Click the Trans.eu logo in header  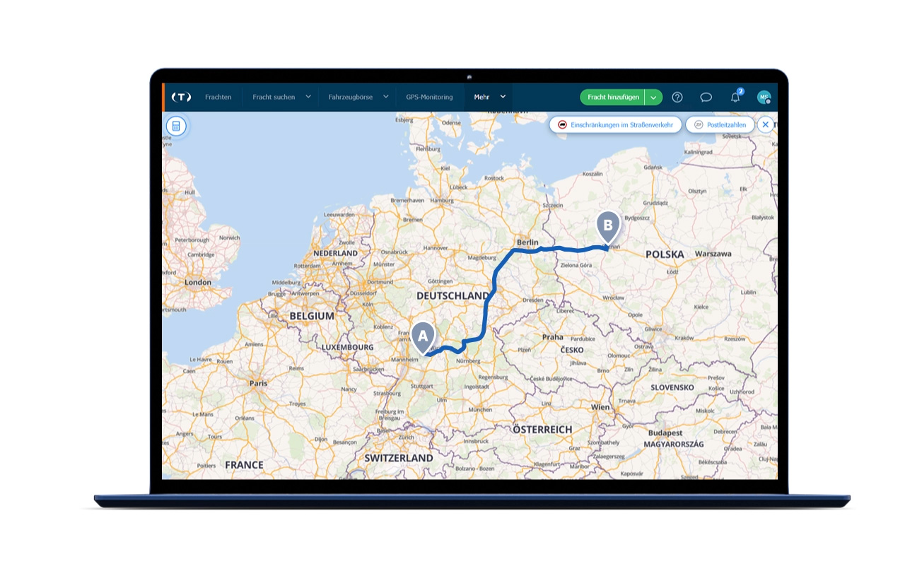coord(182,97)
